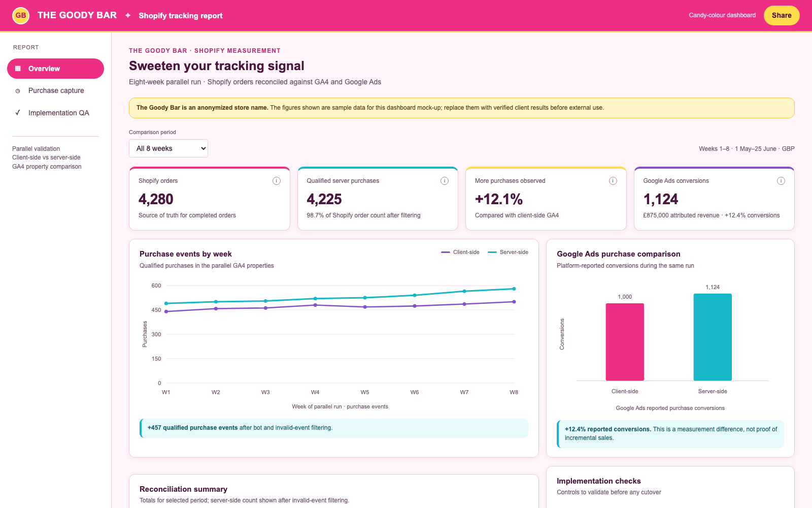Click the Weeks 1–8 date range text

point(747,149)
